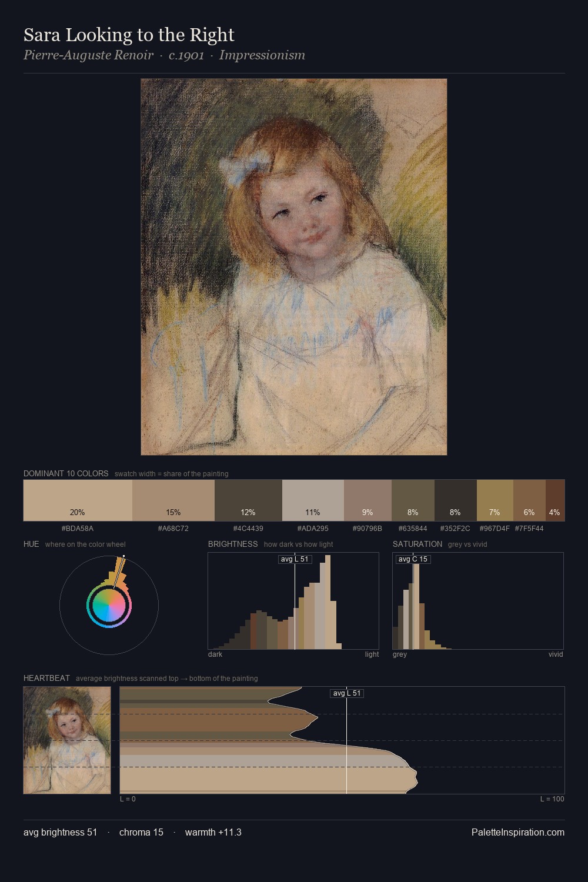Click the HEARTBEAT section heading

pyautogui.click(x=46, y=678)
